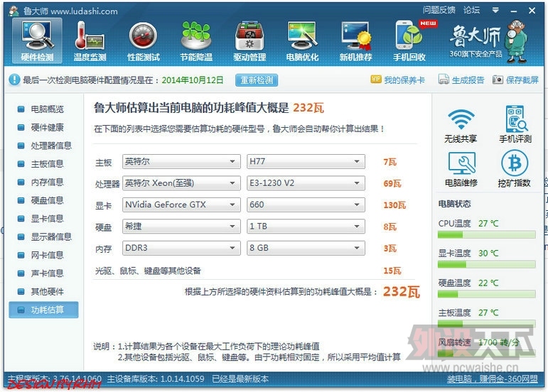
Task: Click the 2014年10月12日 detection date
Action: pos(192,80)
